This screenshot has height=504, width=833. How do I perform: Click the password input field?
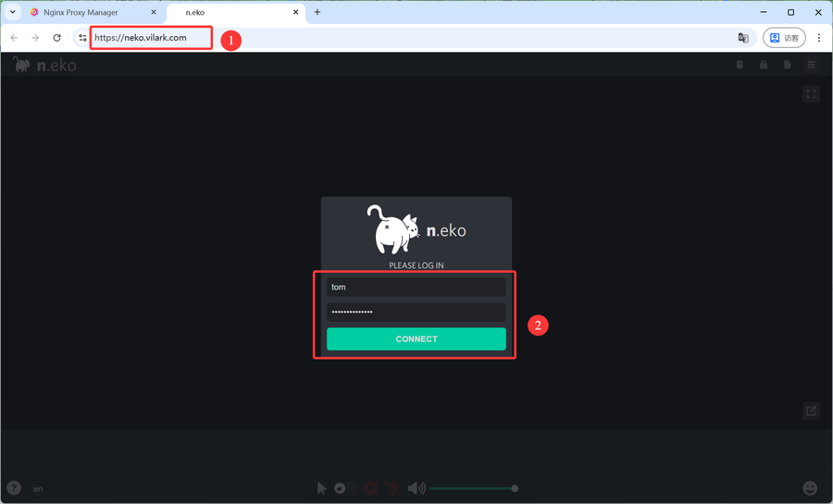(416, 313)
